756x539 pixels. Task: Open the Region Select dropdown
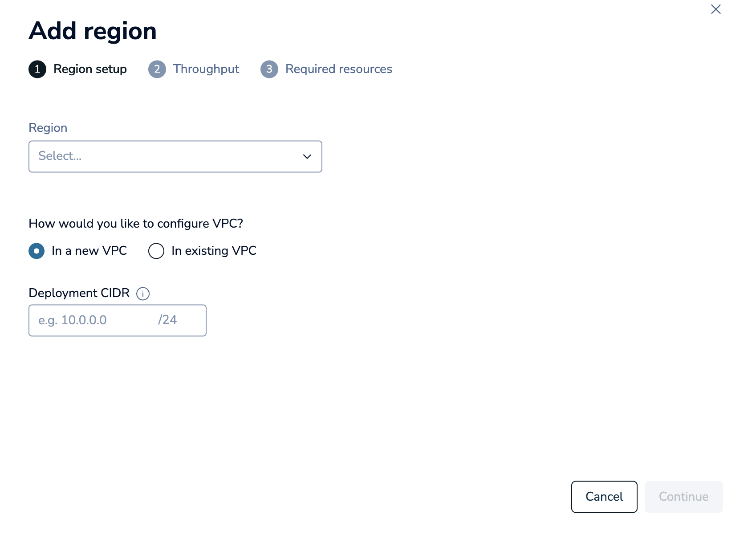tap(175, 156)
